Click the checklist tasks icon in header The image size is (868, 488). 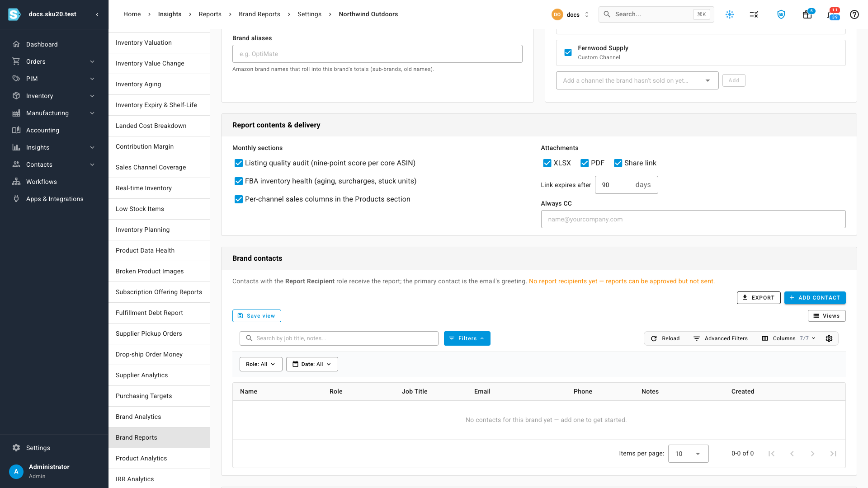754,14
